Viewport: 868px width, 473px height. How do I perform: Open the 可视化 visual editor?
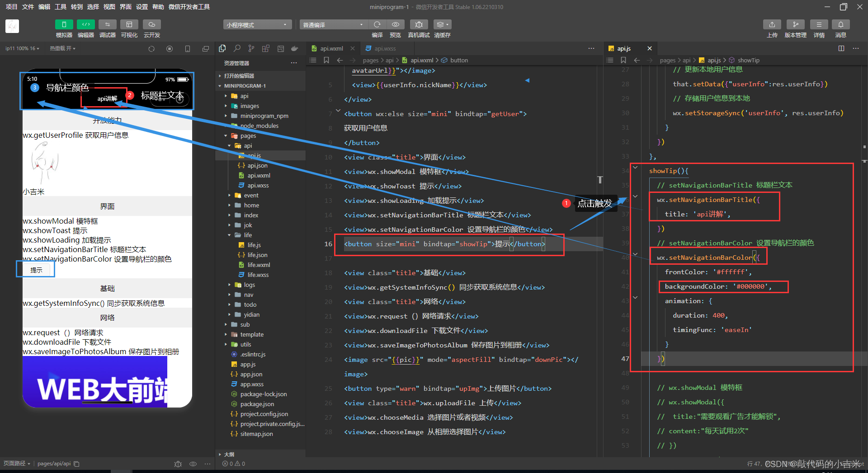pos(129,24)
